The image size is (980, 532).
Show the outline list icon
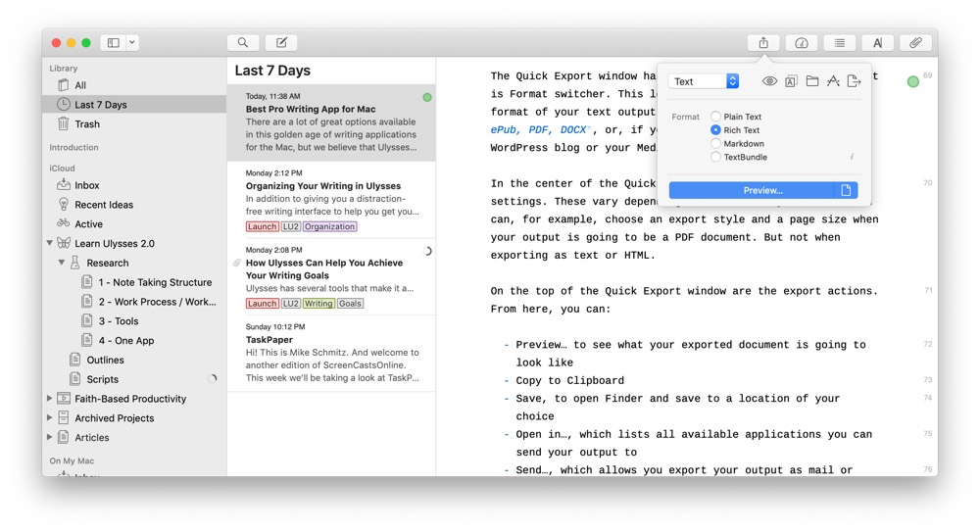(840, 42)
